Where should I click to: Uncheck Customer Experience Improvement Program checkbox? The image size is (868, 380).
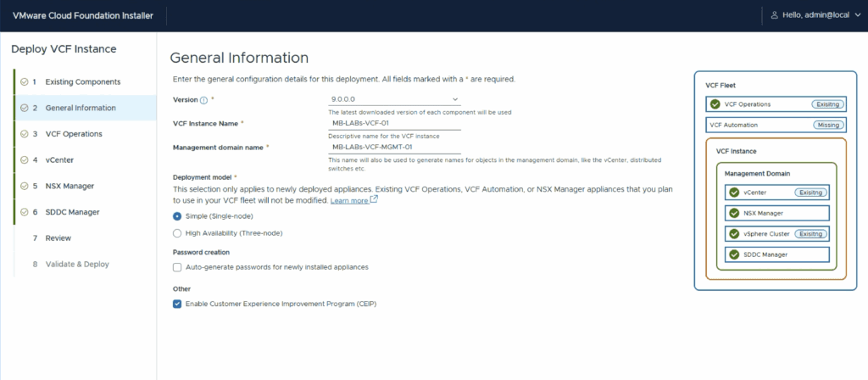[177, 303]
